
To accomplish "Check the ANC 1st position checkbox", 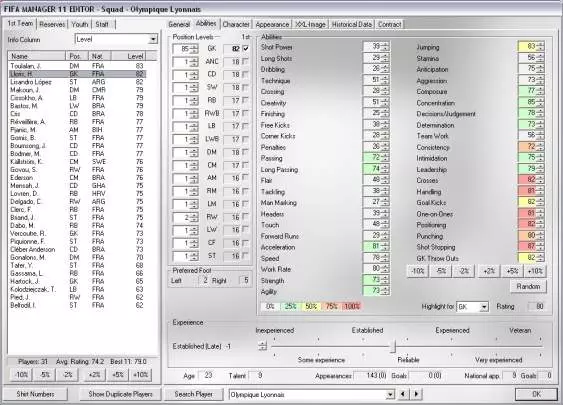I will pyautogui.click(x=246, y=61).
